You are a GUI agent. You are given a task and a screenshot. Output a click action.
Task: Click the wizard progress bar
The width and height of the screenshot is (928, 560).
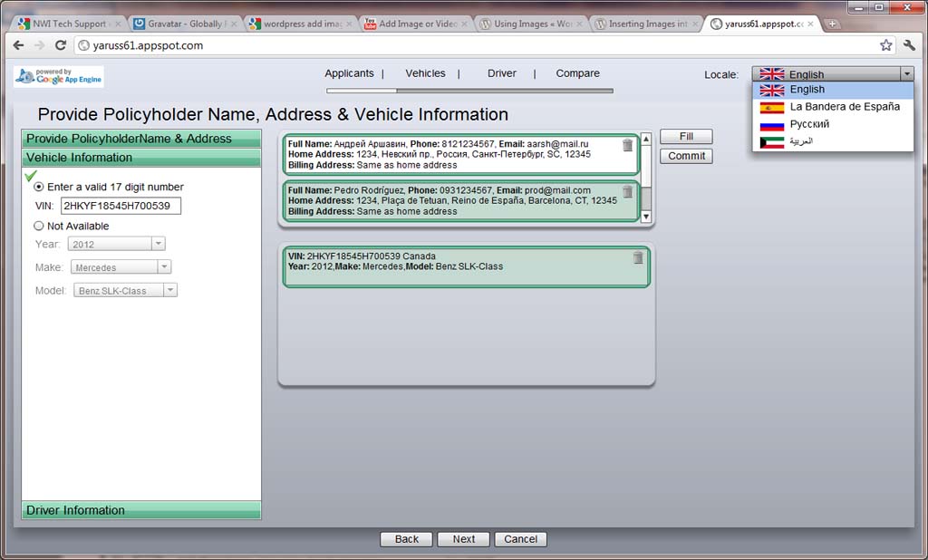pyautogui.click(x=469, y=91)
